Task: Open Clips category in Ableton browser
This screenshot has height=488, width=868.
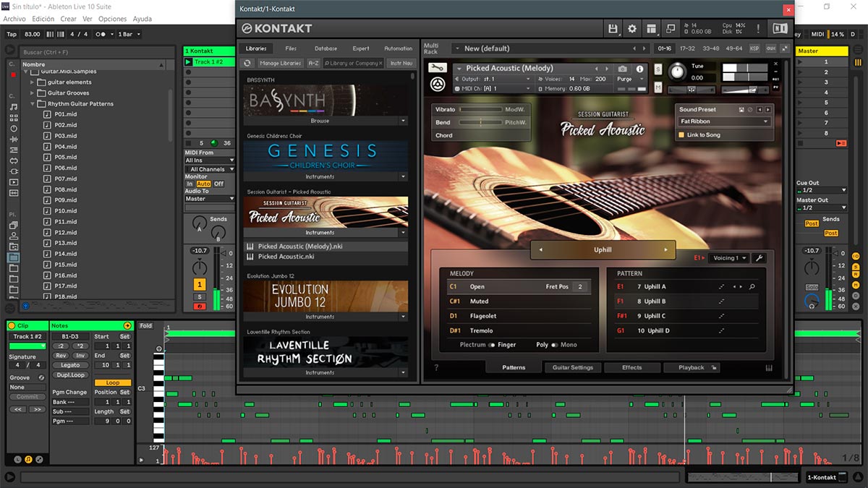Action: [14, 182]
